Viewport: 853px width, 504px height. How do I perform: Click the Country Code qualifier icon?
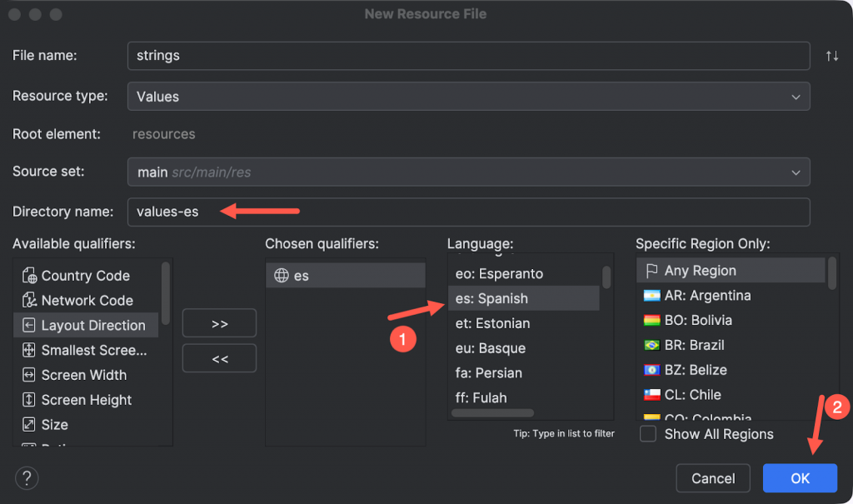tap(28, 276)
